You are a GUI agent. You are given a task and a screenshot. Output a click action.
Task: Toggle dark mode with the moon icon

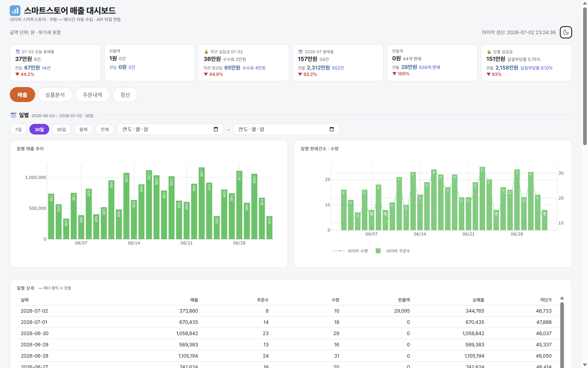point(566,32)
